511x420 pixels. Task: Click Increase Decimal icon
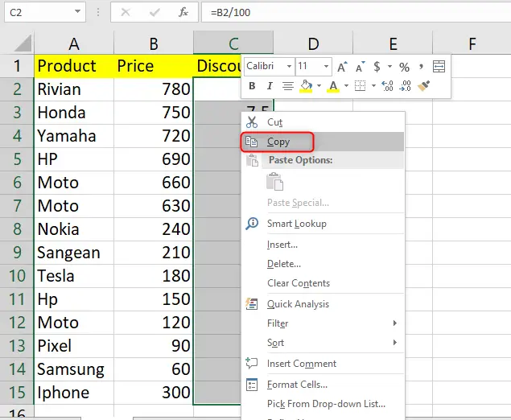point(388,86)
